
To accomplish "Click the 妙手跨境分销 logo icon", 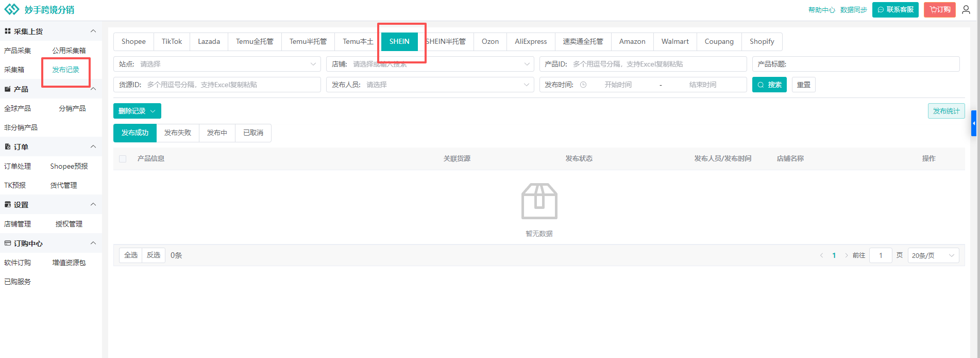I will [x=11, y=10].
